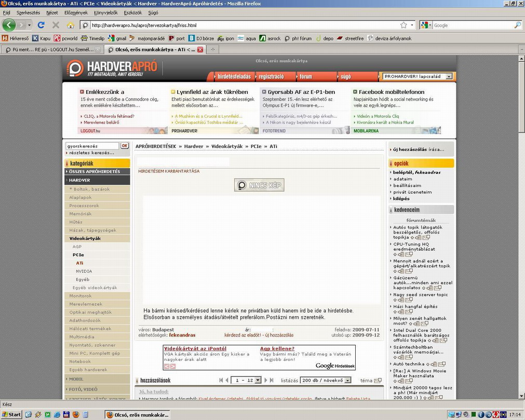Open the pcworld bookmark

pyautogui.click(x=66, y=38)
